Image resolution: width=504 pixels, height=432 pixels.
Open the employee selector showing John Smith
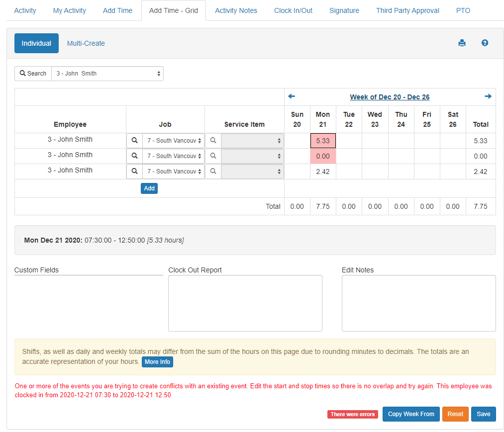(107, 73)
